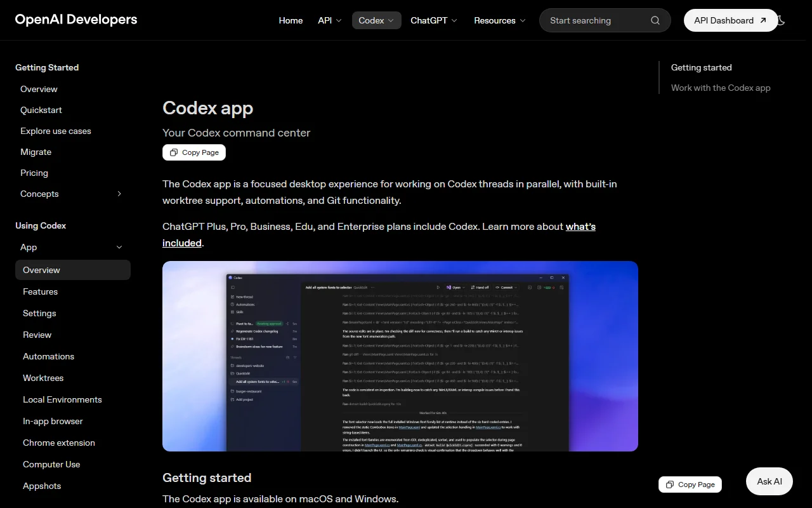Click the Codex app screenshot image
The width and height of the screenshot is (812, 508).
pos(400,356)
